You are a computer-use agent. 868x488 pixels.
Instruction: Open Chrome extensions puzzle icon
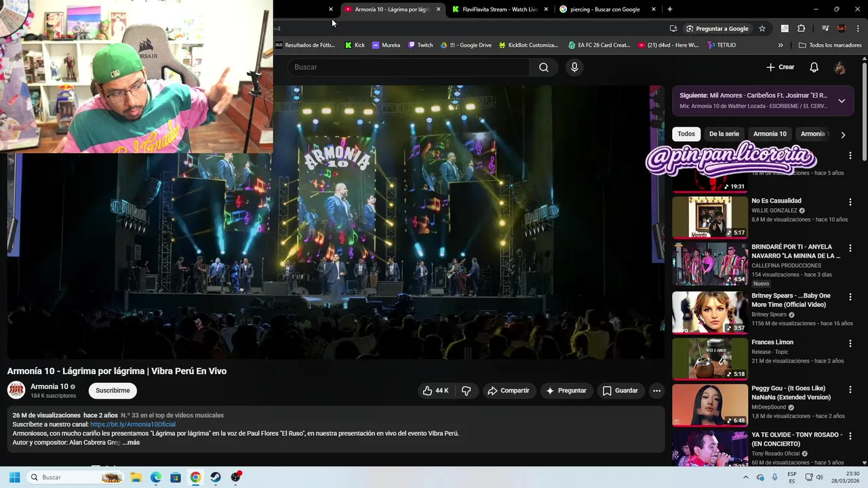point(802,28)
